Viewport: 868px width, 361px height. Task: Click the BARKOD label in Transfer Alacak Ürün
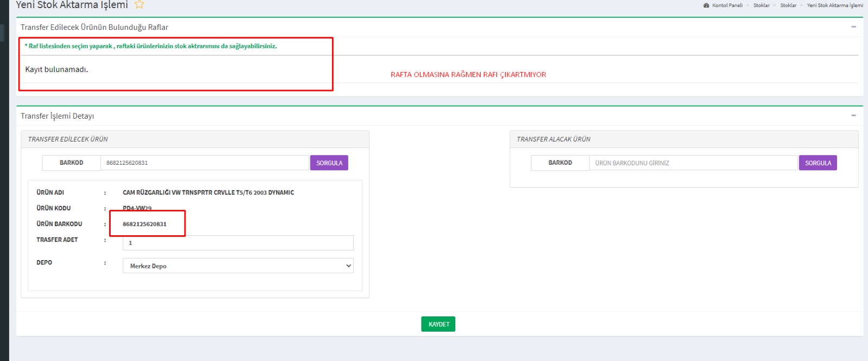(x=560, y=163)
